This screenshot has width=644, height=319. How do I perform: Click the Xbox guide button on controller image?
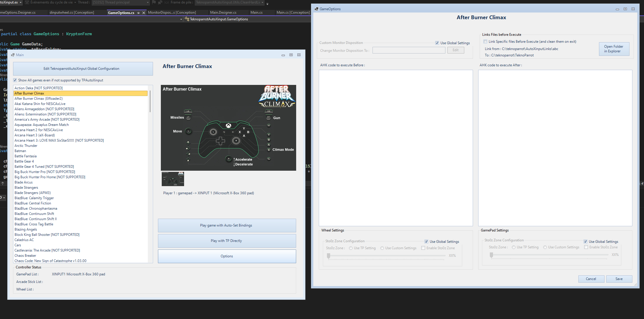[x=229, y=126]
